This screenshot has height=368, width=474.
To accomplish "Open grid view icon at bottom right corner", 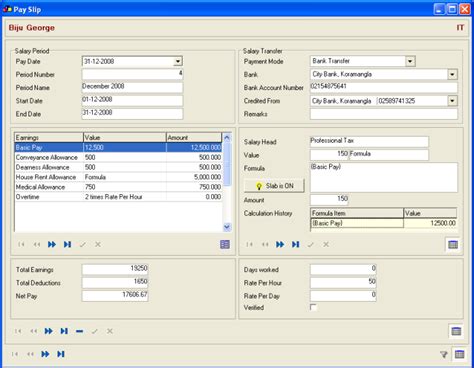I will [x=459, y=354].
